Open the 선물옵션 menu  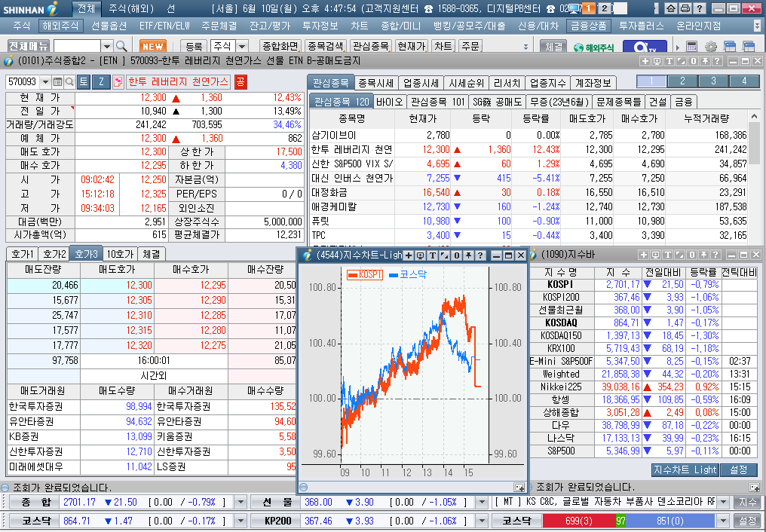(109, 26)
